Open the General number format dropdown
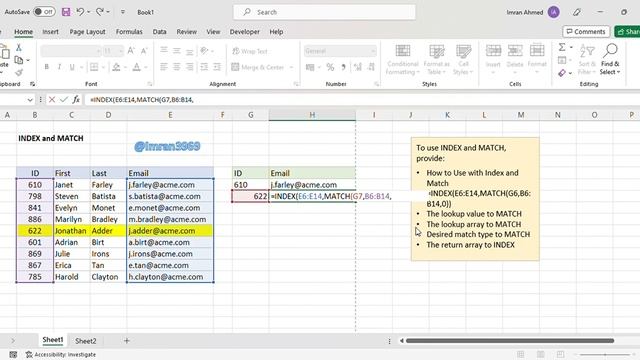Screen dimensions: 640x360 340,51
